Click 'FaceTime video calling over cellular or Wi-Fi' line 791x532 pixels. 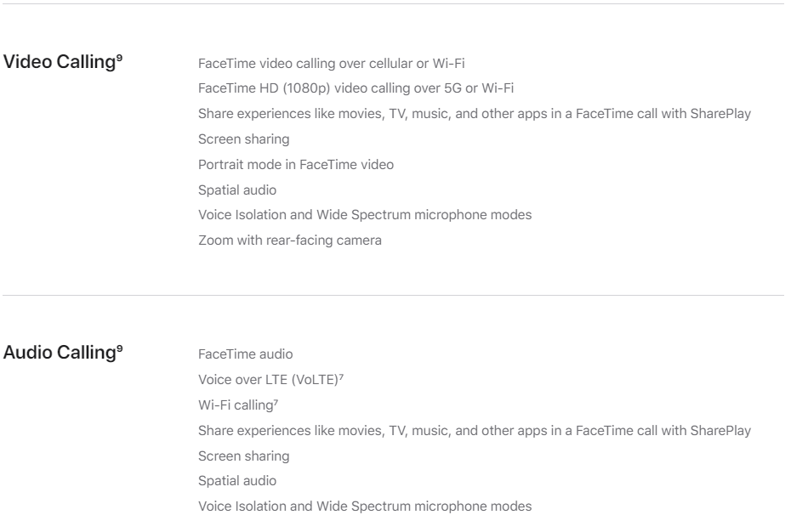coord(332,64)
